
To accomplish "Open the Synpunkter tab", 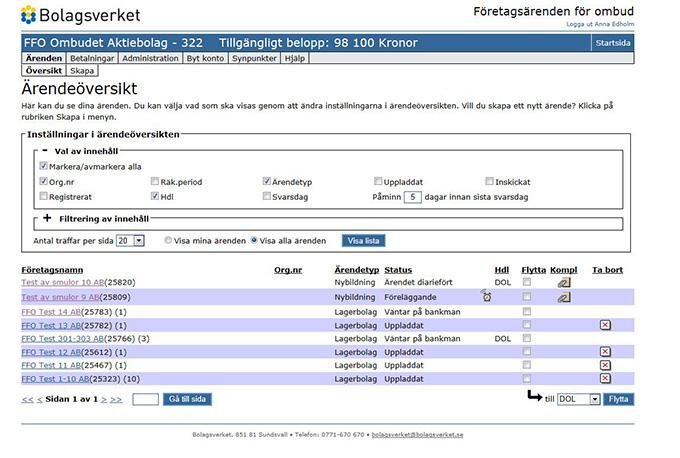I will [x=254, y=58].
